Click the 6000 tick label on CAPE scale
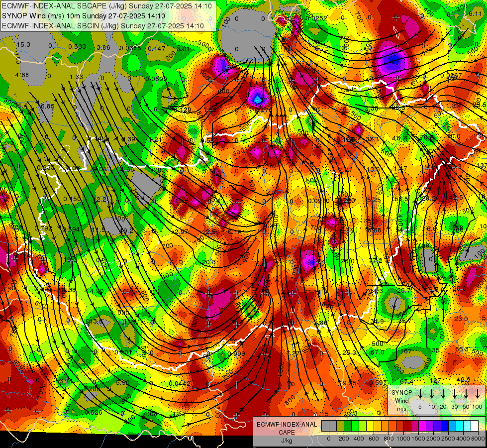 479,439
